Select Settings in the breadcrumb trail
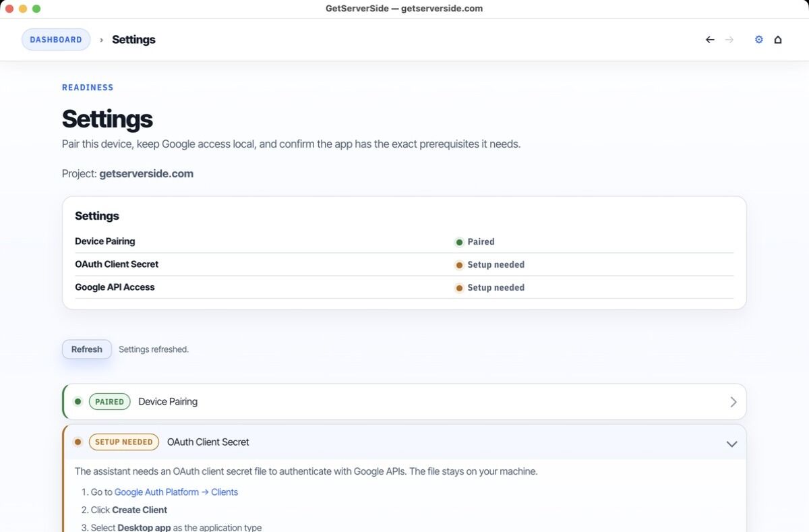Image resolution: width=809 pixels, height=532 pixels. click(x=133, y=39)
